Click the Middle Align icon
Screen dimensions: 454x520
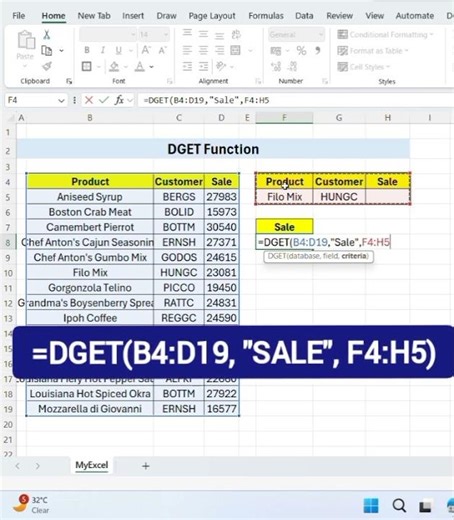203,34
